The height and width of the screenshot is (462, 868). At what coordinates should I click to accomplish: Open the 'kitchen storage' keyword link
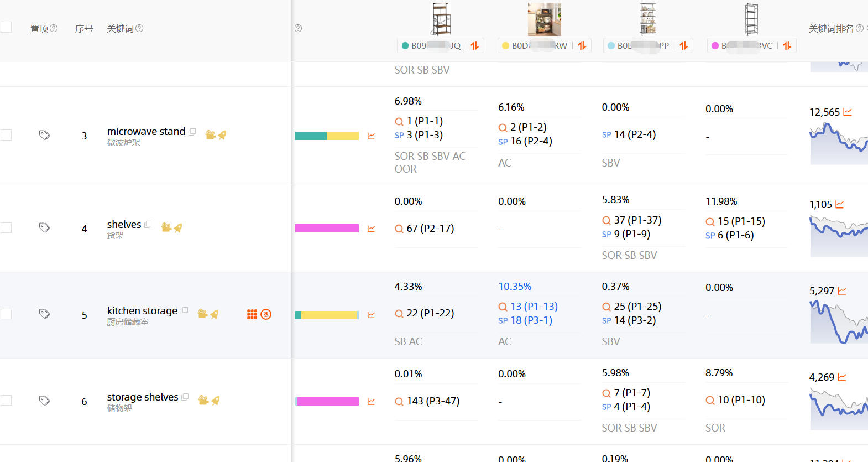(142, 311)
